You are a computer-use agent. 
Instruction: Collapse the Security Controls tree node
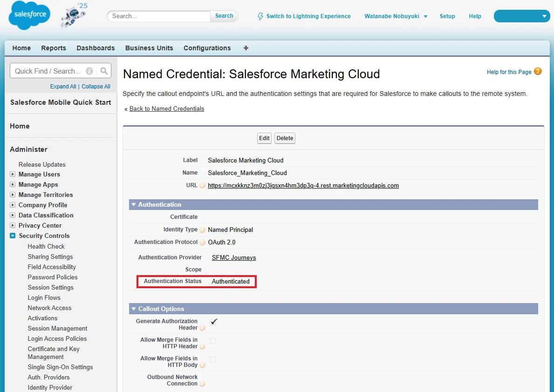13,236
